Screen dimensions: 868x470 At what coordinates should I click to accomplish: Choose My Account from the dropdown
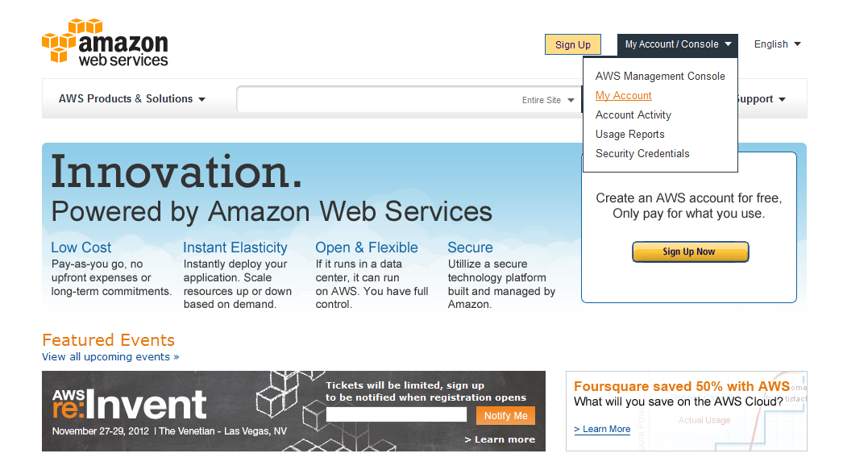[x=623, y=96]
